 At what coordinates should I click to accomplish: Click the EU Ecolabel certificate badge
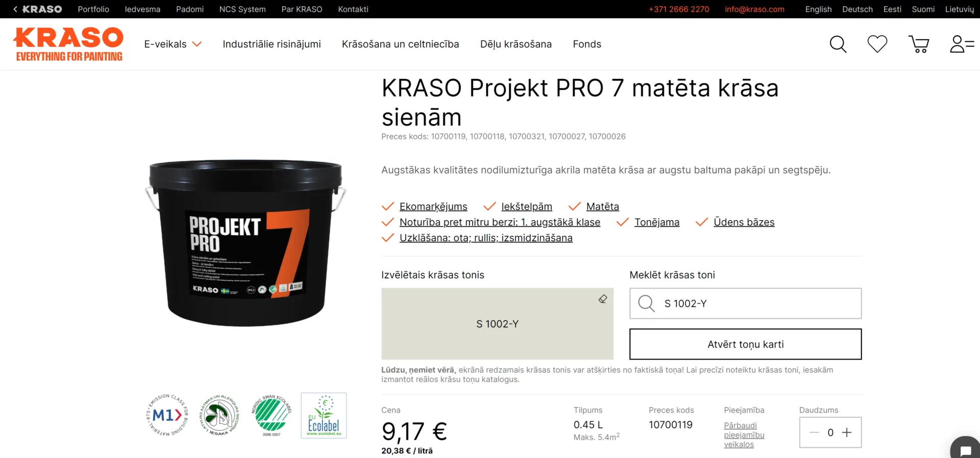click(x=324, y=415)
